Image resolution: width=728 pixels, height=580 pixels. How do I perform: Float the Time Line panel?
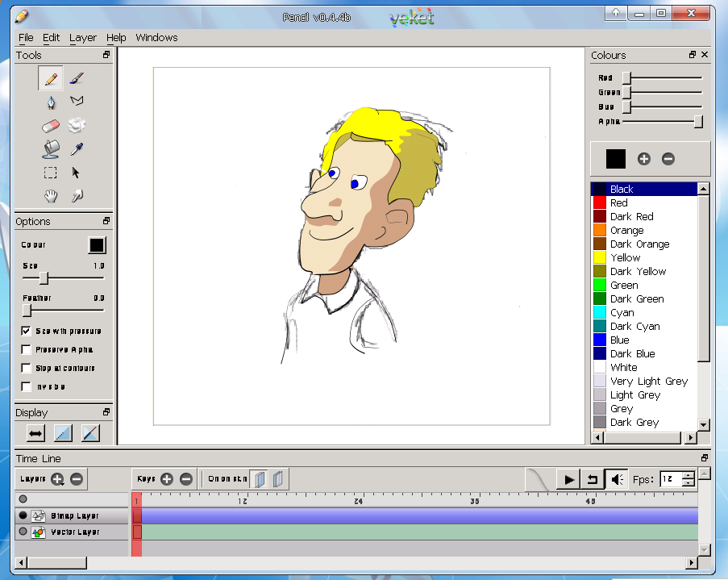705,458
